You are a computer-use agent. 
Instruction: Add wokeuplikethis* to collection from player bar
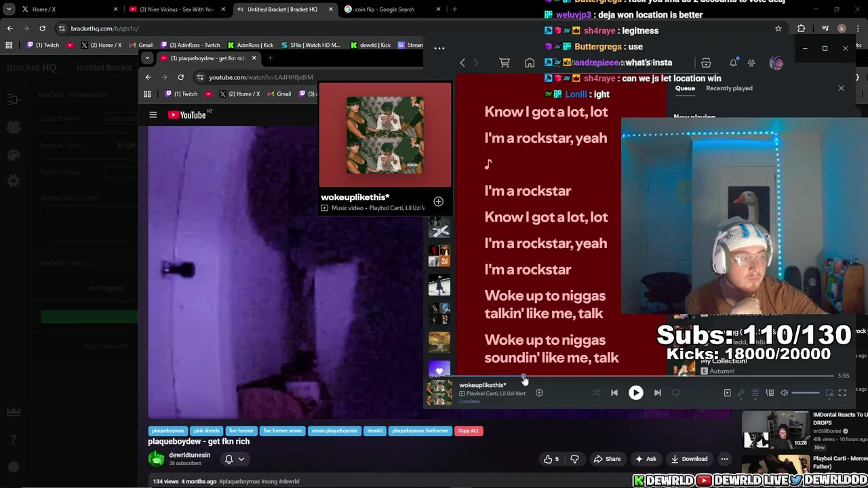(539, 392)
